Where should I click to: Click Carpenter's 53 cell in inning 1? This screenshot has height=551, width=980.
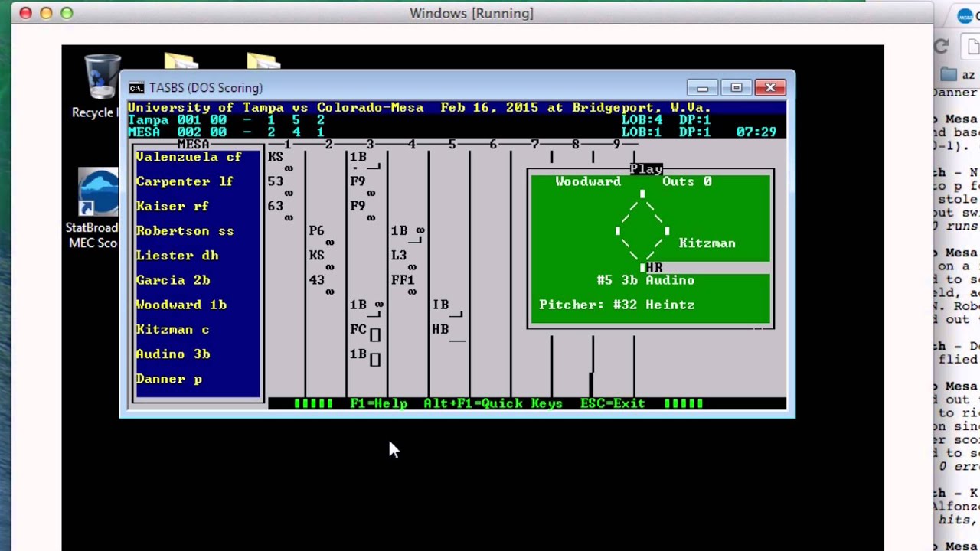[x=276, y=181]
